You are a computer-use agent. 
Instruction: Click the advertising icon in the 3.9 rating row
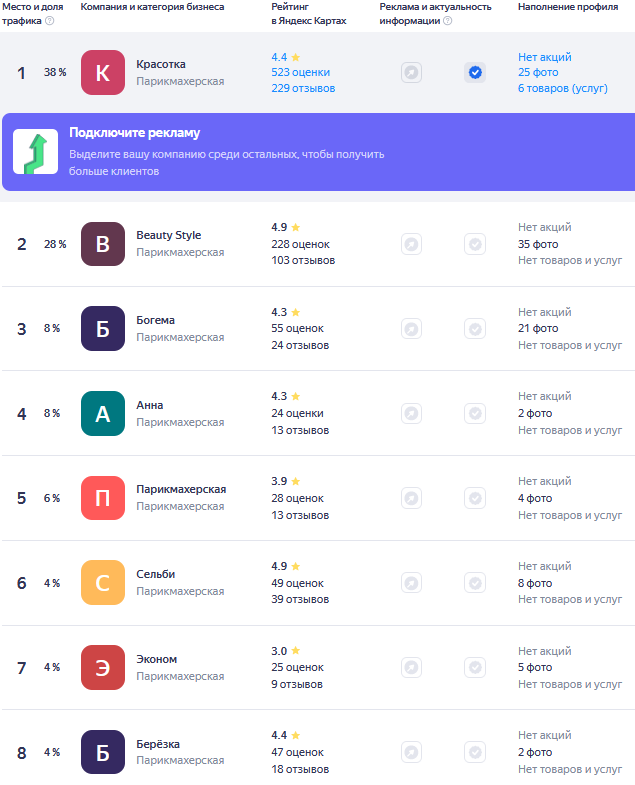pyautogui.click(x=411, y=498)
